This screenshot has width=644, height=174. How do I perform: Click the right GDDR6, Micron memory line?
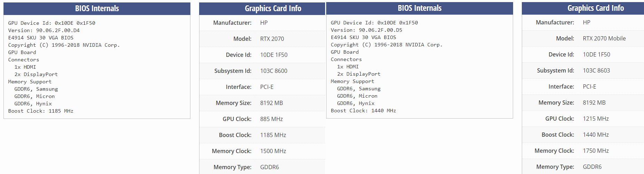[x=357, y=96]
